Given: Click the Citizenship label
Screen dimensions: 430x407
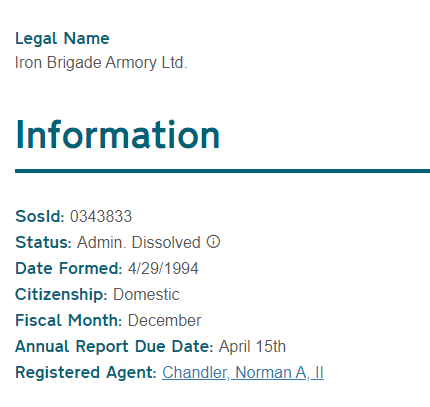Looking at the screenshot, I should coord(61,294).
